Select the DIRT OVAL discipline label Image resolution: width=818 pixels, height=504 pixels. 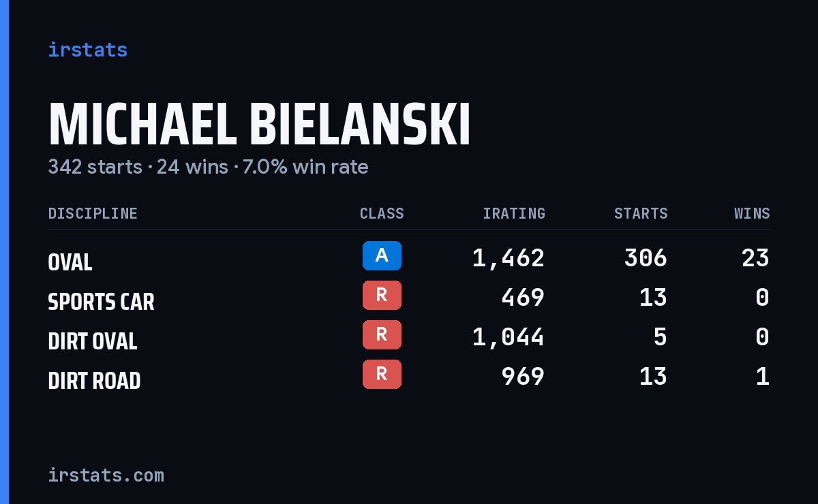point(93,341)
